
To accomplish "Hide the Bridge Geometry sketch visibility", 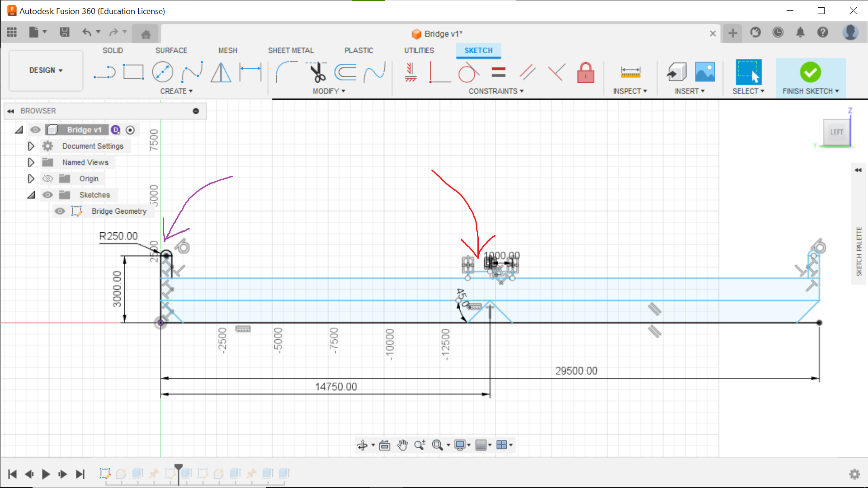I will tap(60, 211).
